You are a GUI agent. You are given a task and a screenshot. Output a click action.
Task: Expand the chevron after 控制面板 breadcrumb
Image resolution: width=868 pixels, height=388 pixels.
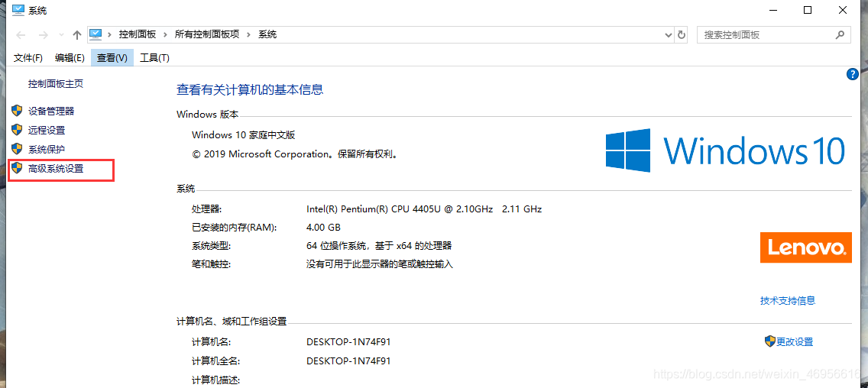165,34
